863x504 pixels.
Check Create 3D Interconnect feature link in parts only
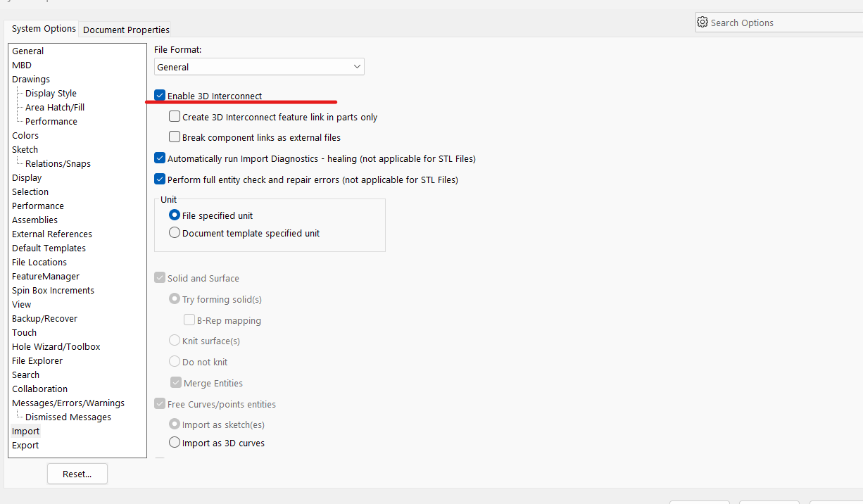coord(175,117)
